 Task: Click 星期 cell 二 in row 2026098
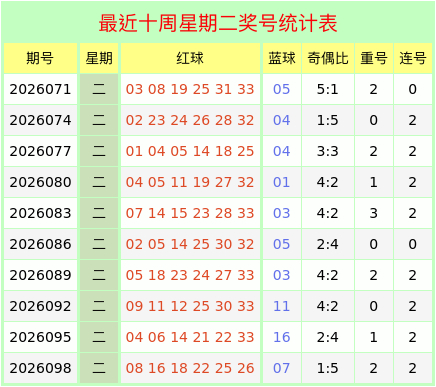pos(99,368)
